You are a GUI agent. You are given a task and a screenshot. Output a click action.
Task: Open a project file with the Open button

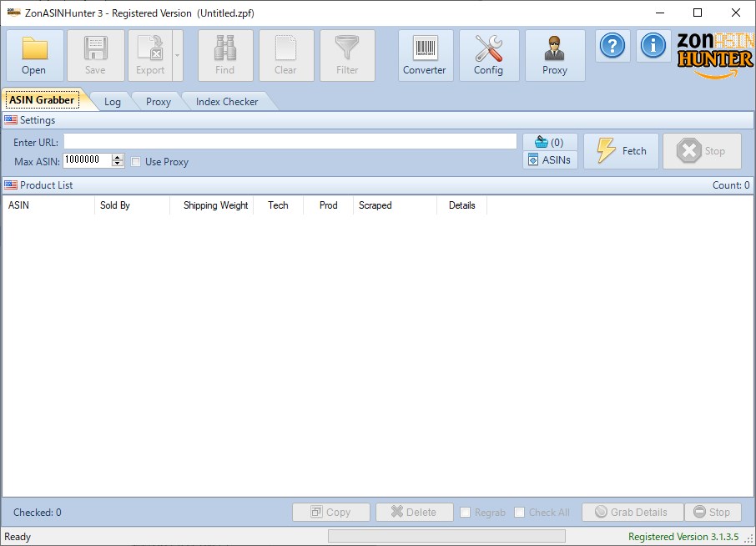(34, 55)
